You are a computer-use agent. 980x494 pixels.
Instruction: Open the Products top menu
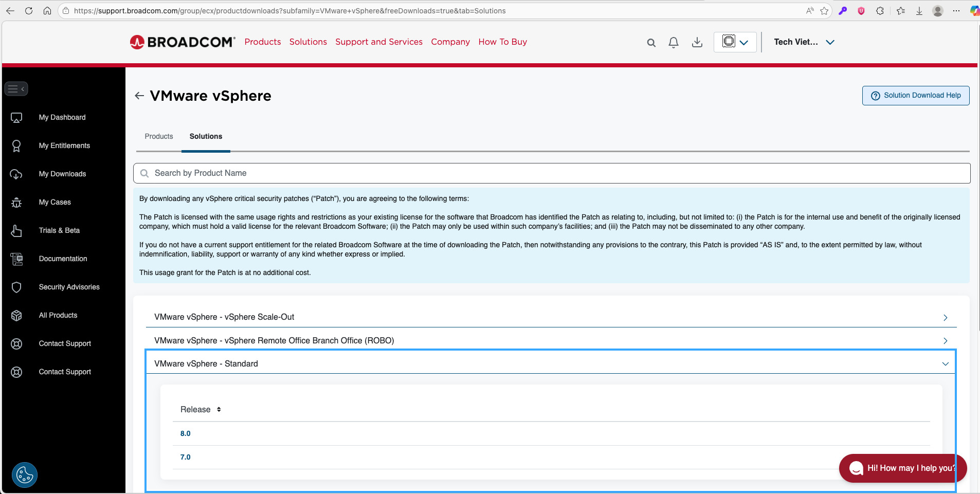[263, 42]
